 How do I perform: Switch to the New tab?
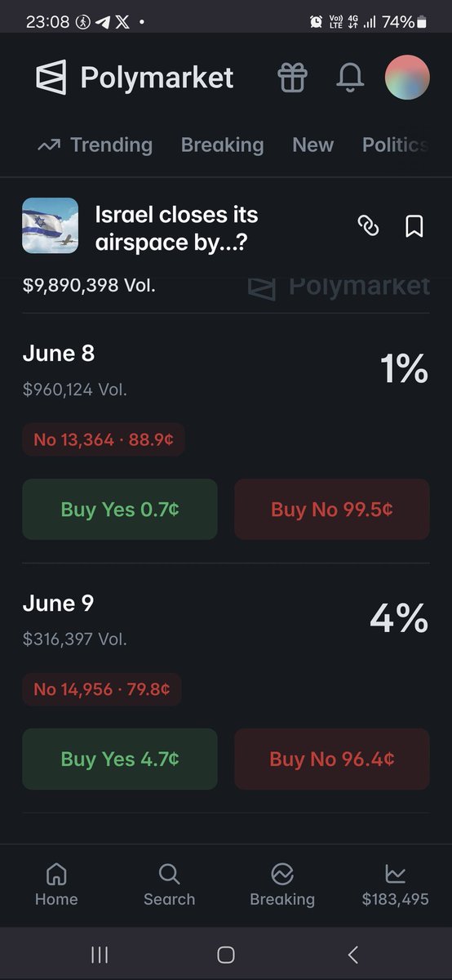pos(312,145)
